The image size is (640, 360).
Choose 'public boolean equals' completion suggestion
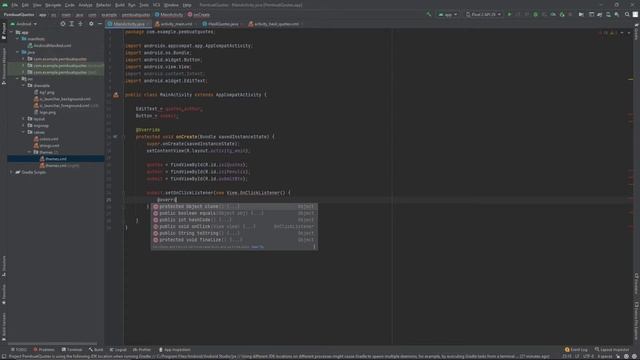(x=234, y=213)
